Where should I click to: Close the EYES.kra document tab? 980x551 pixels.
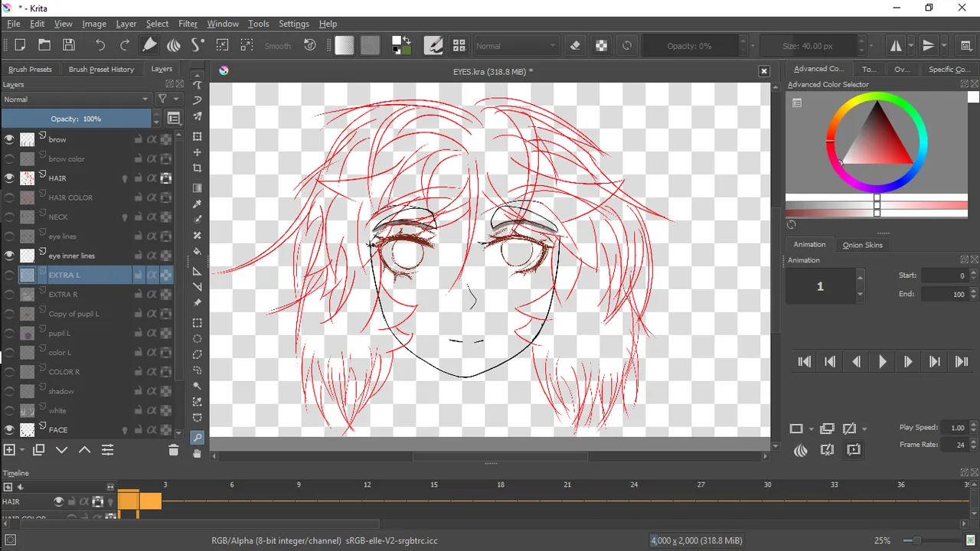(763, 71)
